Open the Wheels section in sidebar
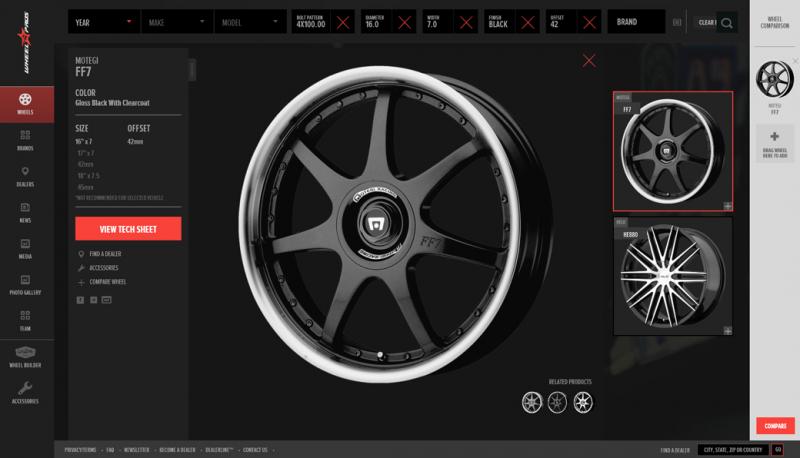Screen dimensions: 800x458 tap(26, 104)
